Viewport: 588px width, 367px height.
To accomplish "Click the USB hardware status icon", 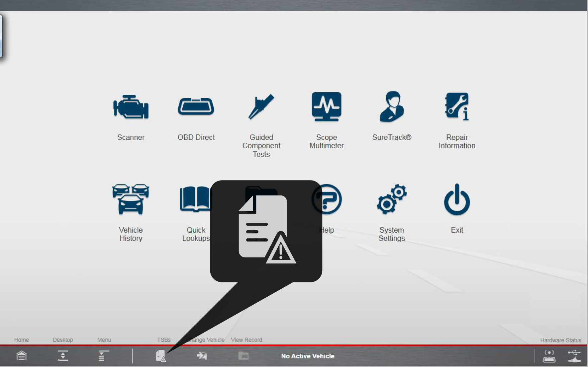I will (574, 356).
